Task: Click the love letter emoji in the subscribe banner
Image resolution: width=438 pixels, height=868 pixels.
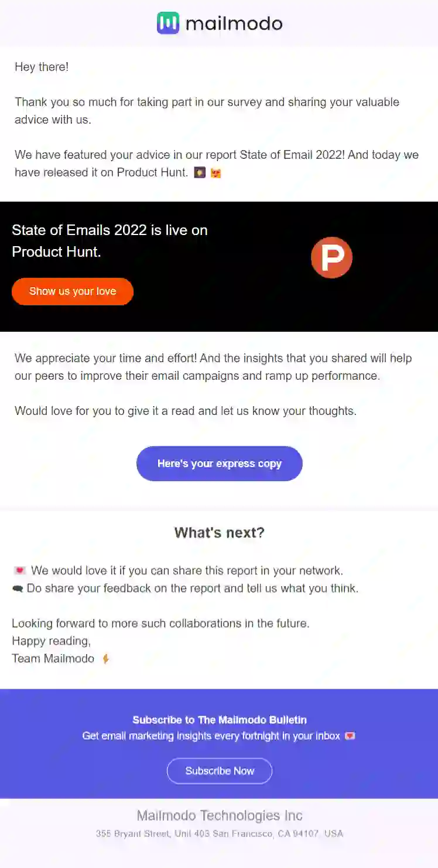Action: 350,736
